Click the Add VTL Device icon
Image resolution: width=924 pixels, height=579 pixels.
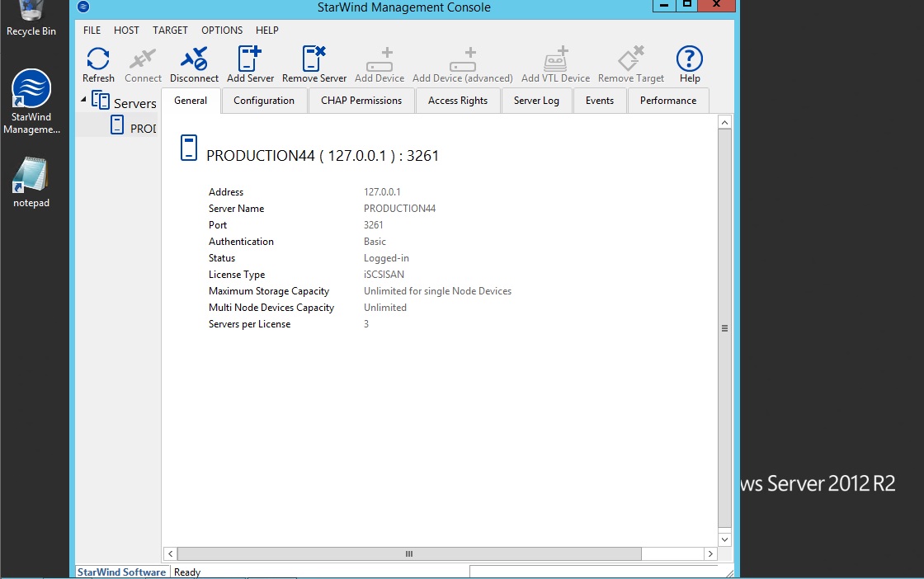555,65
